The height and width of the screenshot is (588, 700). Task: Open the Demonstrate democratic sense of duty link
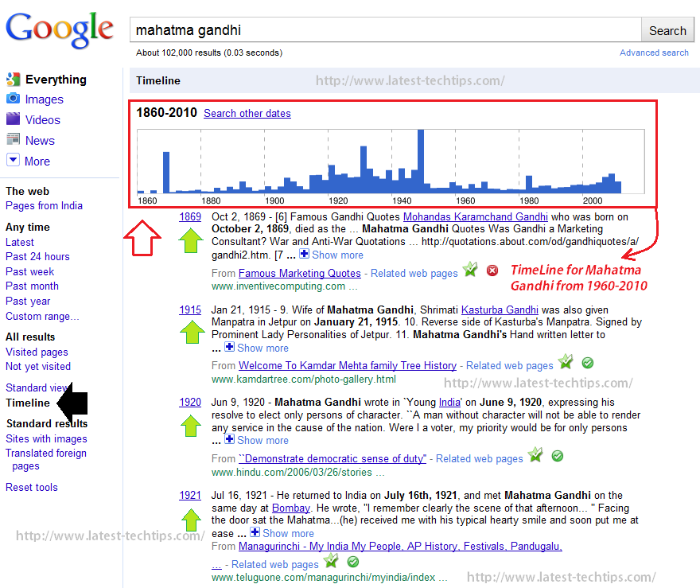[332, 458]
